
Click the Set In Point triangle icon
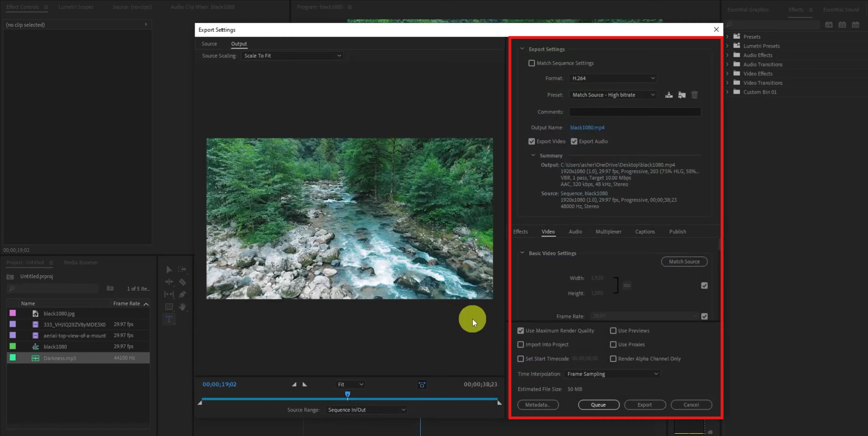tap(294, 384)
